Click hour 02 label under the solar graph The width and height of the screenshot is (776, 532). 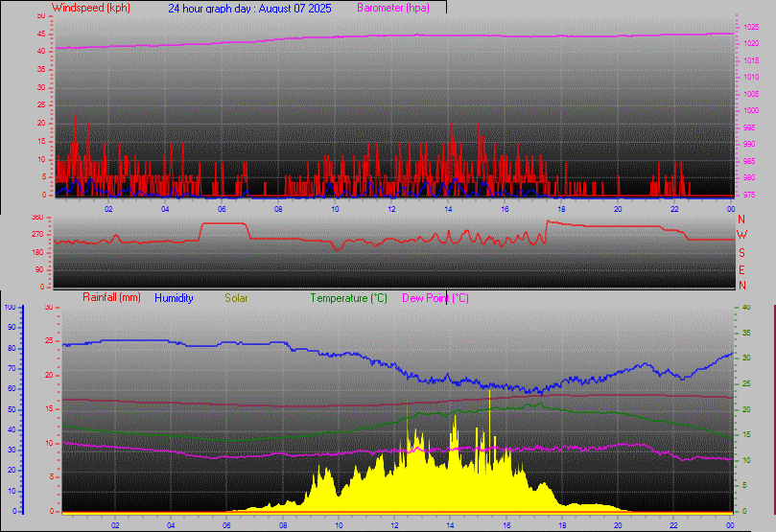coord(115,525)
